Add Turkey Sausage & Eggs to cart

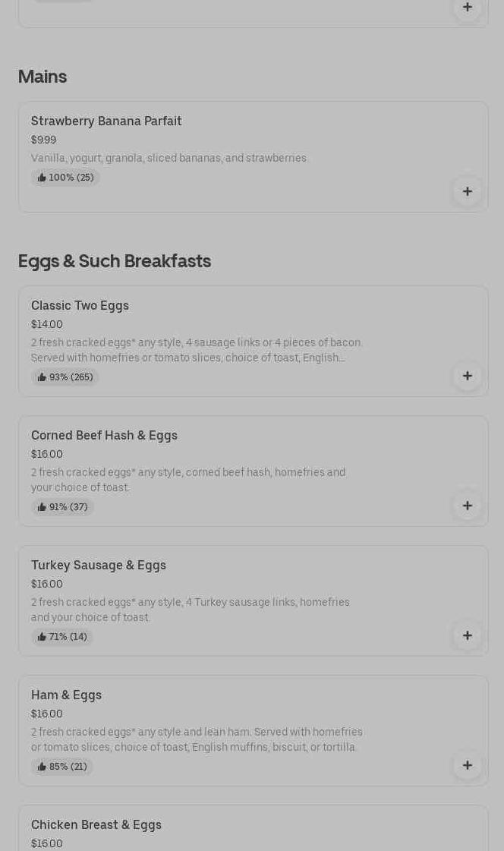point(467,635)
